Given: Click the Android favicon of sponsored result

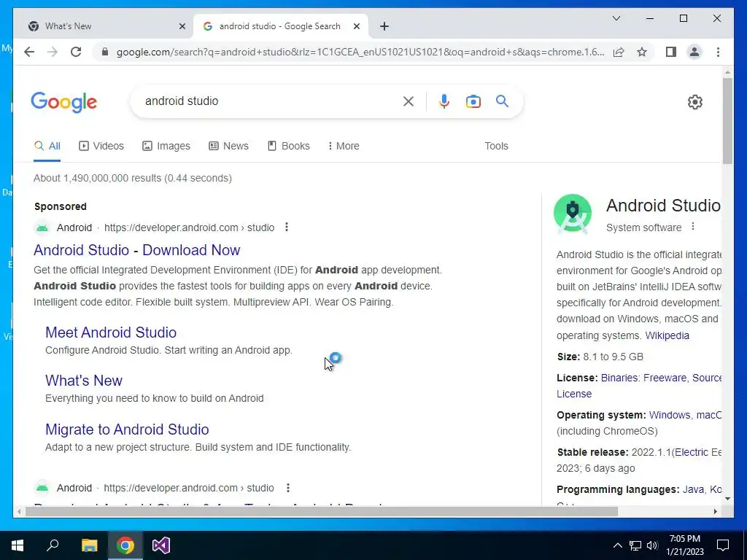Looking at the screenshot, I should (x=42, y=227).
